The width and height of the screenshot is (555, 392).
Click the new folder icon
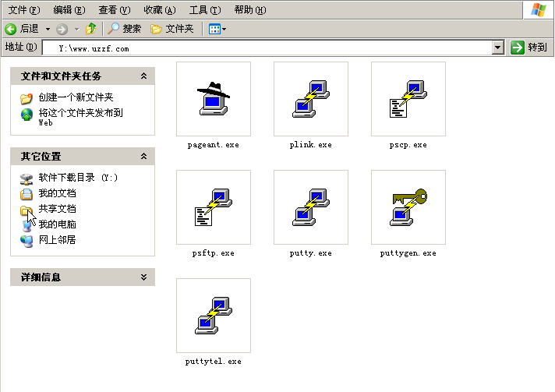pyautogui.click(x=27, y=98)
